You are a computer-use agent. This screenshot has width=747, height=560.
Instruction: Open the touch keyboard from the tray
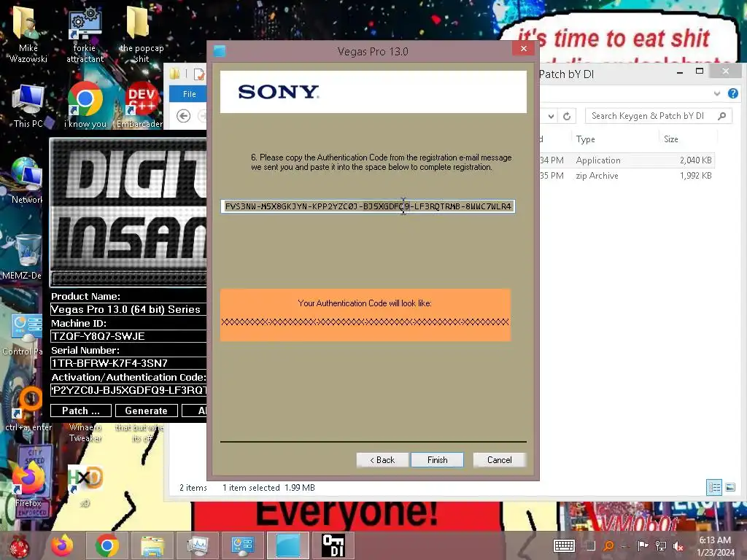point(564,545)
